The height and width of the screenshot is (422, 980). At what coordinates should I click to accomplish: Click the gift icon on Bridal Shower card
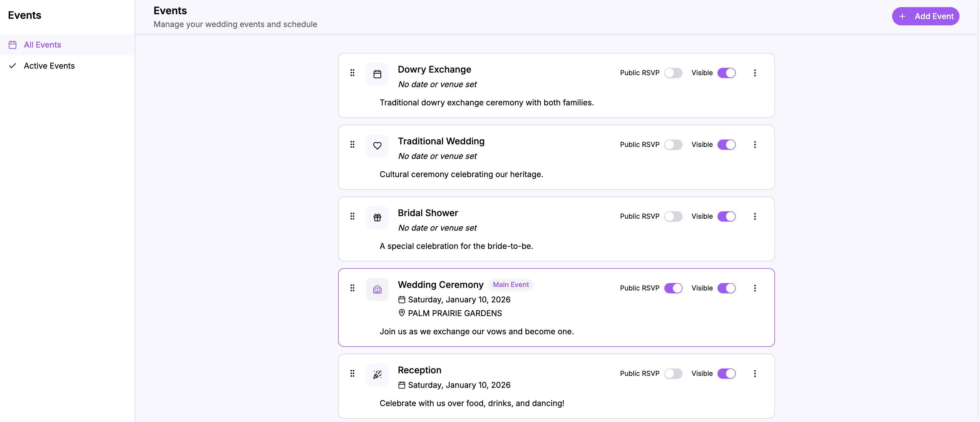(x=377, y=217)
